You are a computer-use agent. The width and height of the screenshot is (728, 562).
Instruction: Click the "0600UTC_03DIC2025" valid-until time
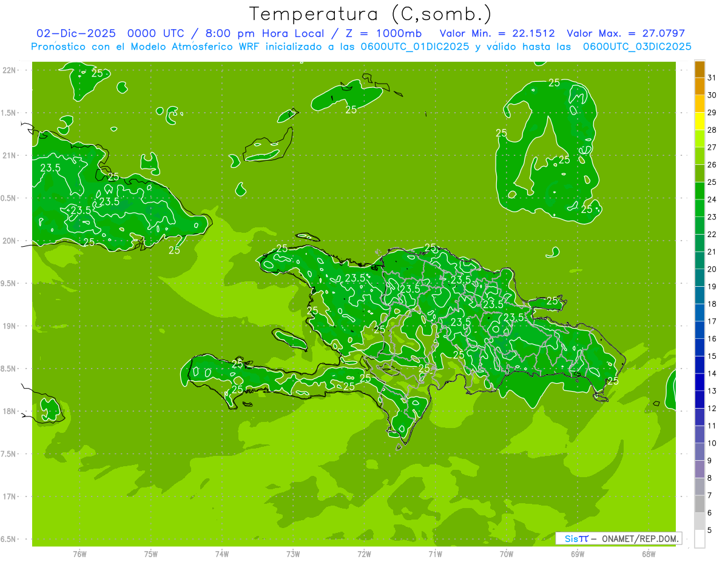pyautogui.click(x=637, y=47)
